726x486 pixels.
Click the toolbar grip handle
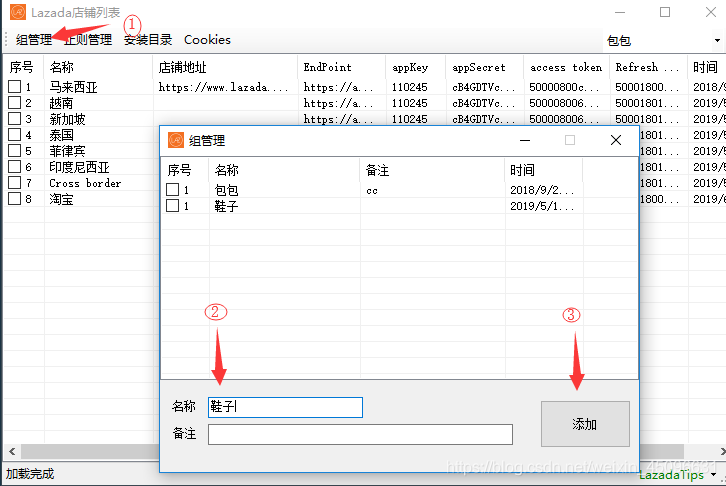click(6, 40)
